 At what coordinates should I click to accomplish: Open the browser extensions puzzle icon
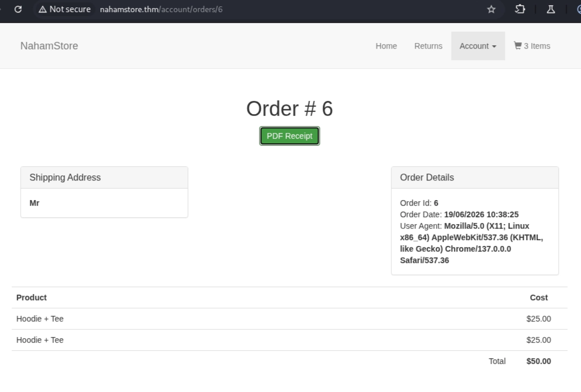(x=520, y=9)
